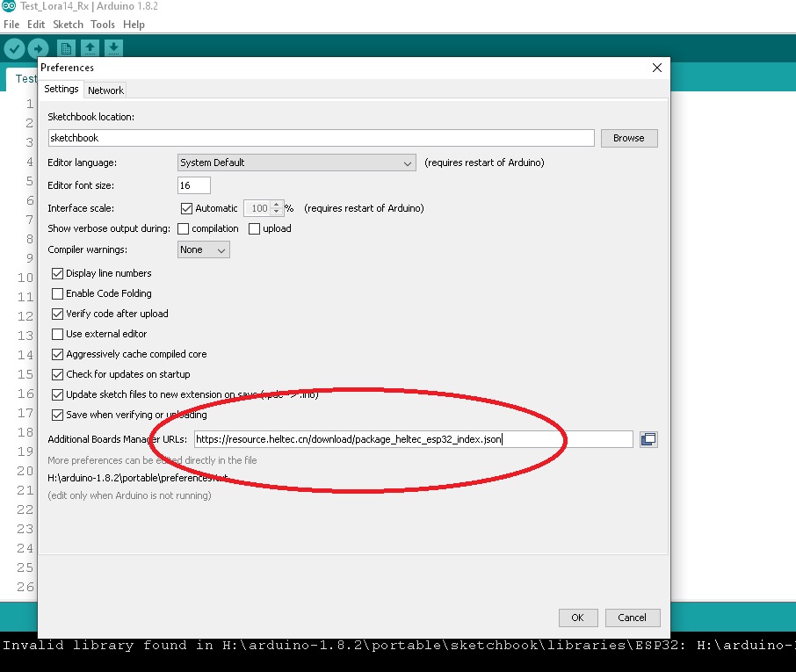The width and height of the screenshot is (796, 672).
Task: Open the Tools menu
Action: click(x=103, y=25)
